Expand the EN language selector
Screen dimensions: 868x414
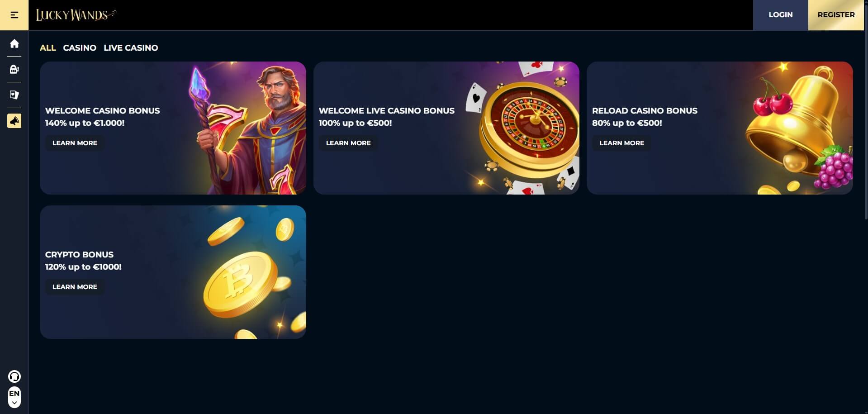pyautogui.click(x=14, y=398)
